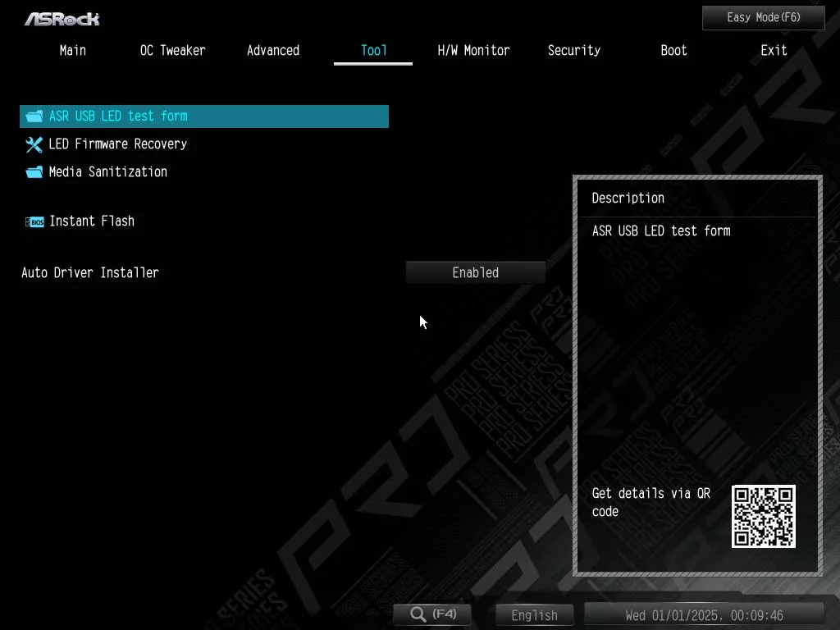Screen dimensions: 840x630
Task: Click the folder icon beside Media Sanitization
Action: point(34,172)
